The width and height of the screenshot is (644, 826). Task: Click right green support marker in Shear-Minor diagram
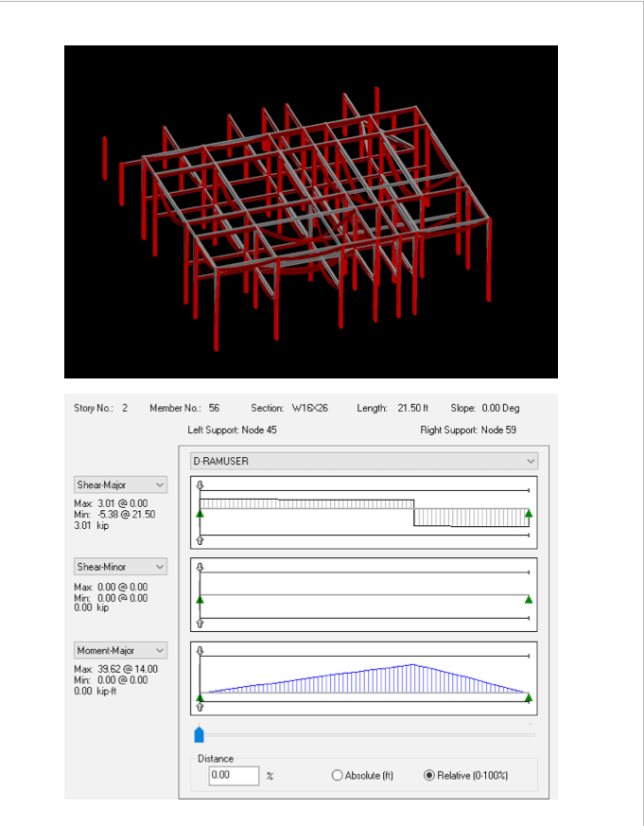click(529, 599)
